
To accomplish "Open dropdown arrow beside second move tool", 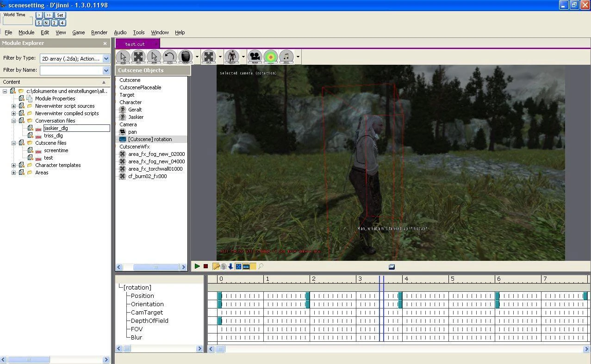I will click(220, 57).
